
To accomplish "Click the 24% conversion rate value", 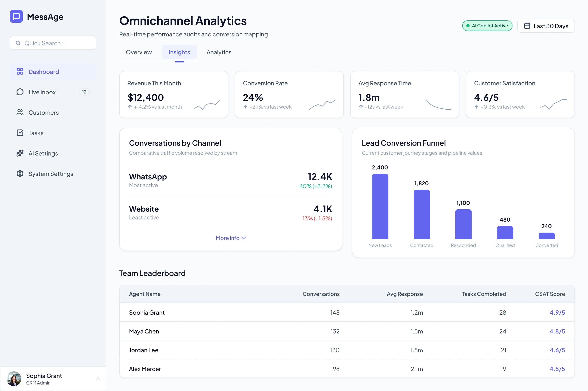I will pyautogui.click(x=253, y=97).
